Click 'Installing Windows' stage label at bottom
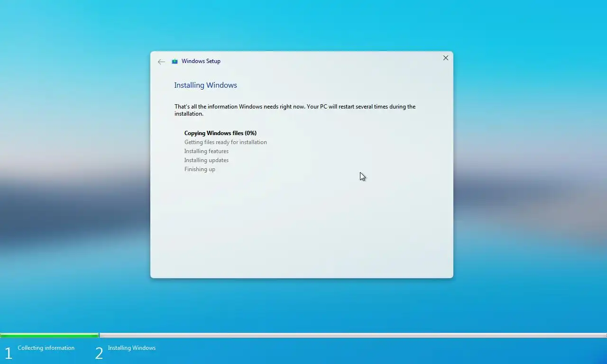The height and width of the screenshot is (364, 607). pos(132,348)
